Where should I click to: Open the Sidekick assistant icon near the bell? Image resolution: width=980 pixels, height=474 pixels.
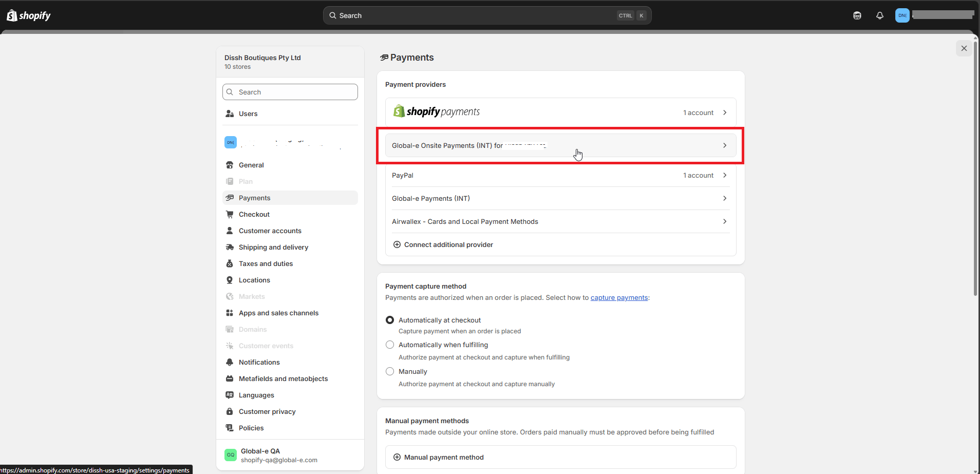[857, 15]
